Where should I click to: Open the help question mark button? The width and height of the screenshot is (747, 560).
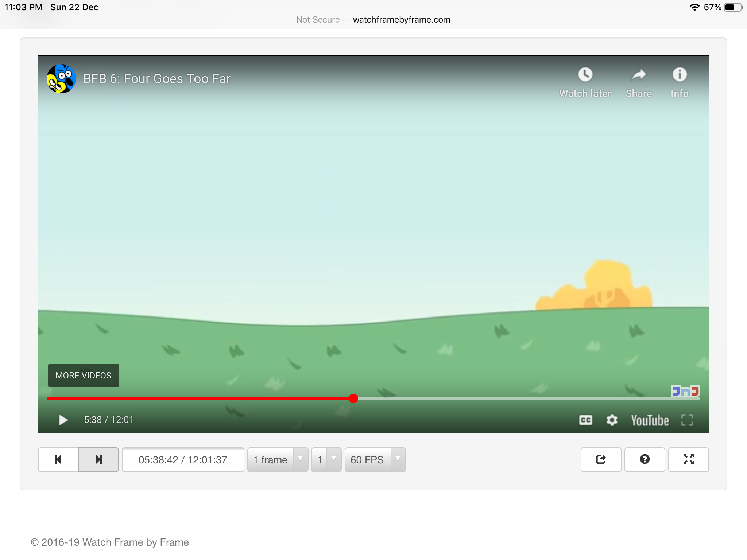click(645, 460)
